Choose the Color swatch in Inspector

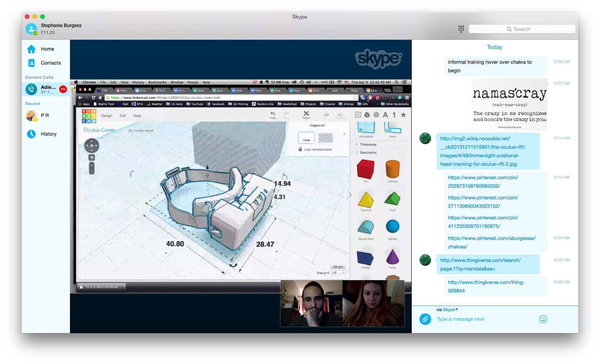point(306,138)
